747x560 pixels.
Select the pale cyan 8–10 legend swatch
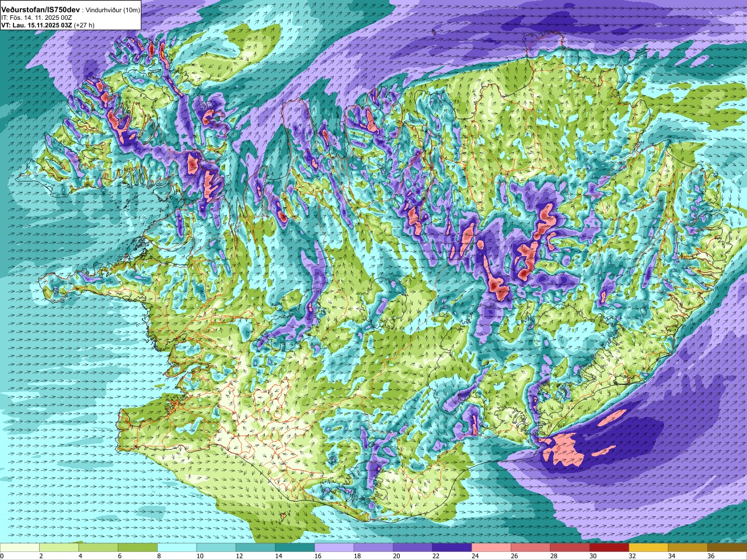pos(177,548)
